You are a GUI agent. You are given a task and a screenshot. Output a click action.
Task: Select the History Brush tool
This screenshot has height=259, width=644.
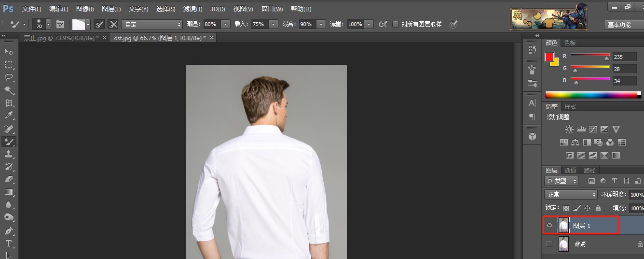point(9,167)
